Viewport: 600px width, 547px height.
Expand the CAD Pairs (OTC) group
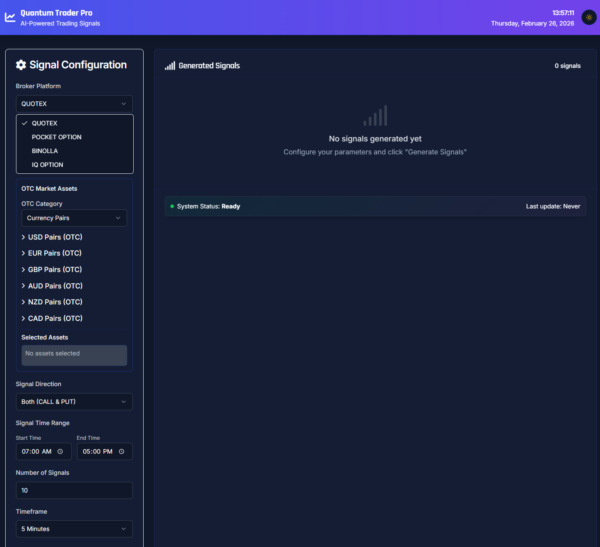tap(55, 318)
